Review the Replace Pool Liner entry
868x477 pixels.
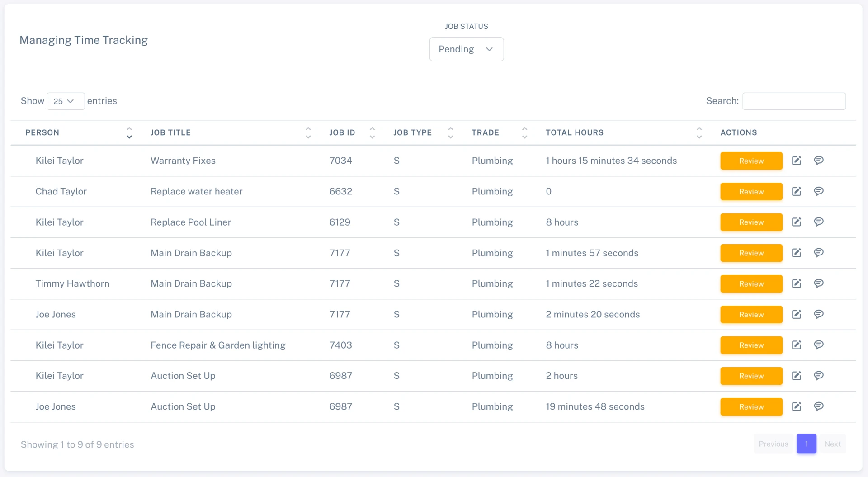coord(751,222)
